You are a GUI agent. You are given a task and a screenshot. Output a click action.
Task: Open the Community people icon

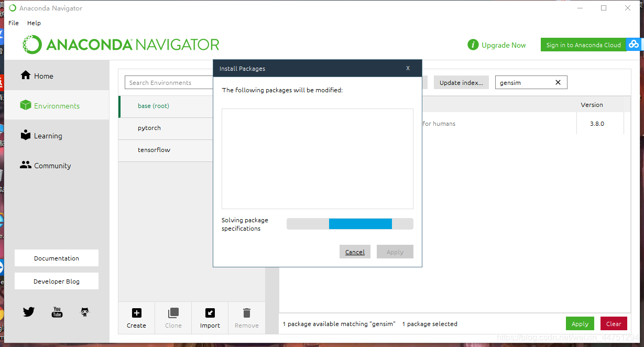pyautogui.click(x=26, y=165)
